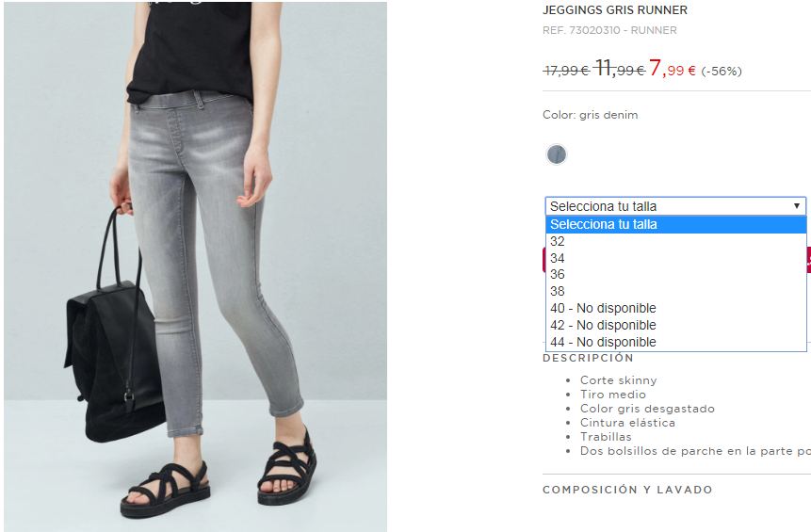Choose size 32 from the list
811x532 pixels.
[676, 241]
